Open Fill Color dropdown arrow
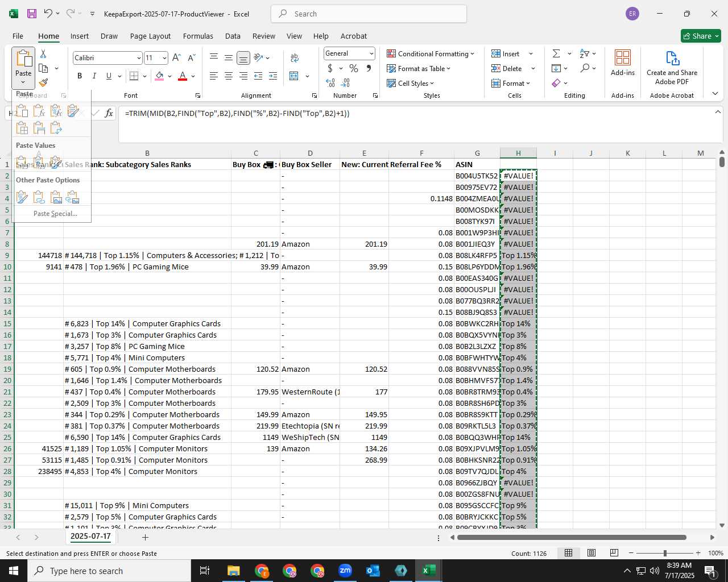 pyautogui.click(x=169, y=76)
